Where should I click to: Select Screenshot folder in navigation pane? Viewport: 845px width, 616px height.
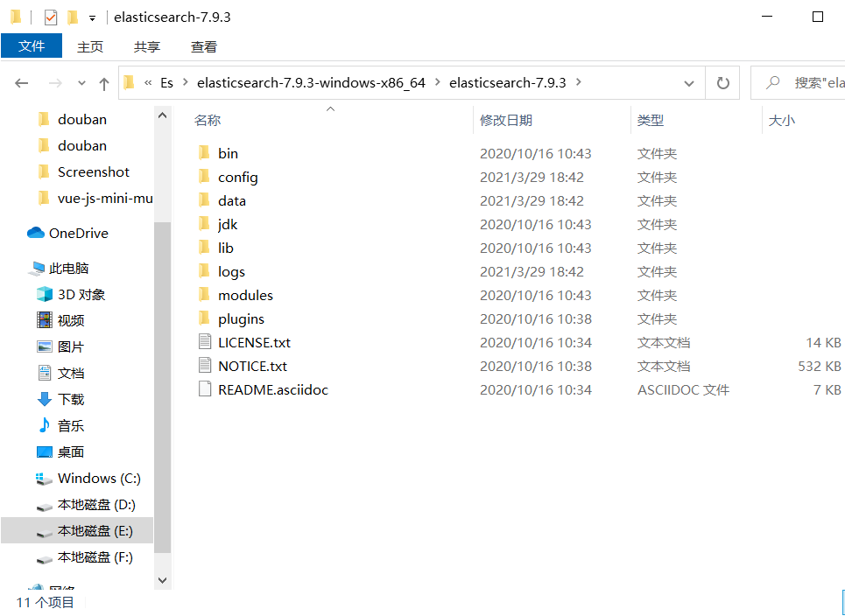[x=94, y=171]
